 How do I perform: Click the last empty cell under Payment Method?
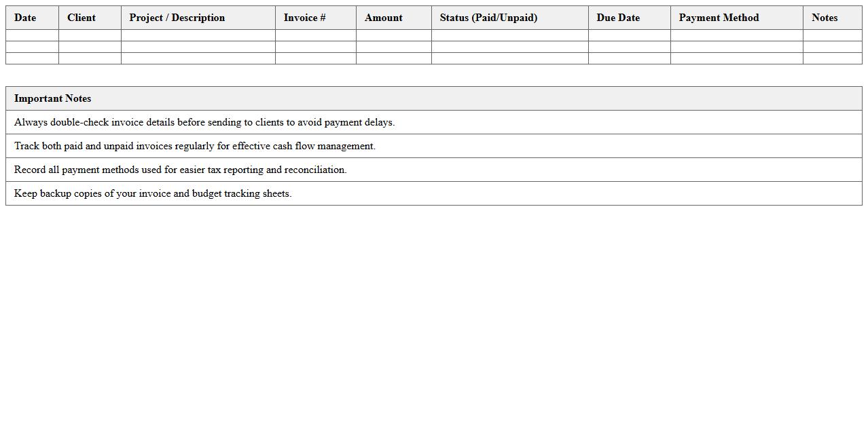(x=736, y=58)
